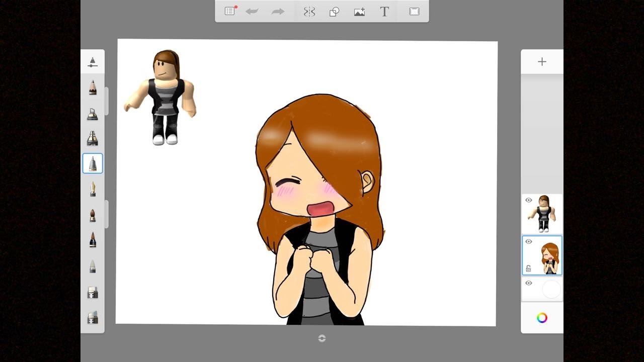Click the upper brush palette scroll handle
This screenshot has height=362, width=644.
click(x=106, y=101)
